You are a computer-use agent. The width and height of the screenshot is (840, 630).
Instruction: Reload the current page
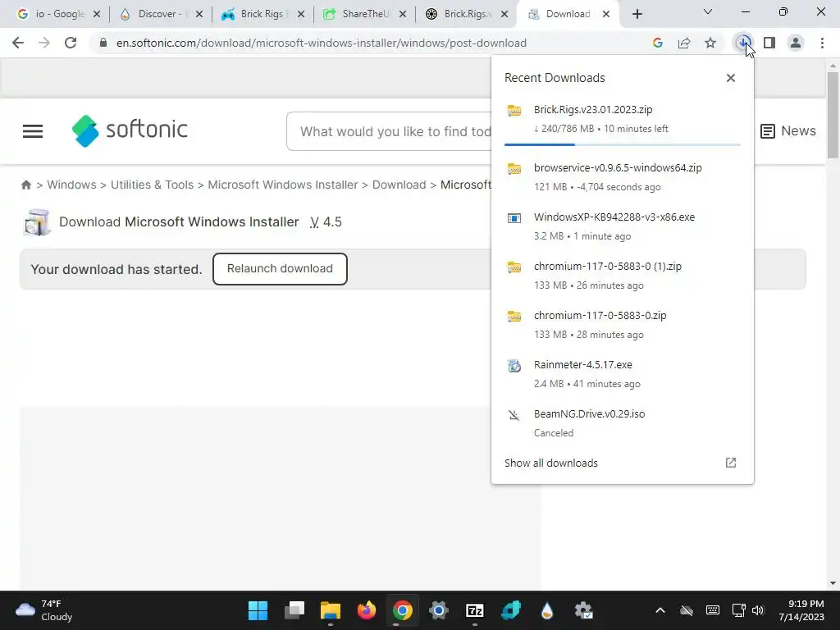coord(71,43)
